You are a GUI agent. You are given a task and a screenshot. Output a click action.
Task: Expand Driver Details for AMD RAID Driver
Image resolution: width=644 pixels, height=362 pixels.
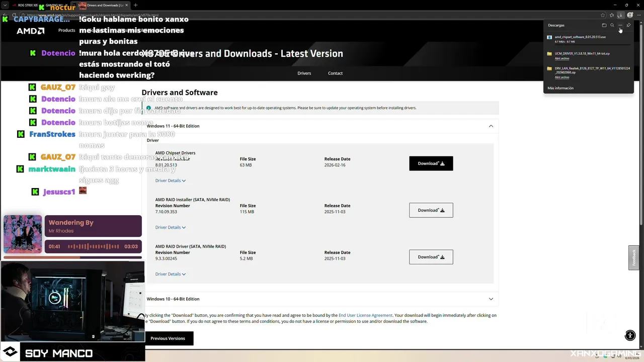(171, 274)
